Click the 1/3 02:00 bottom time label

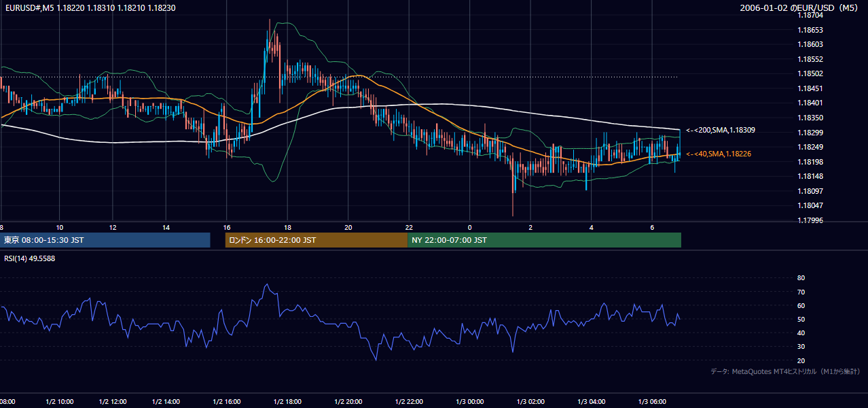(530, 401)
